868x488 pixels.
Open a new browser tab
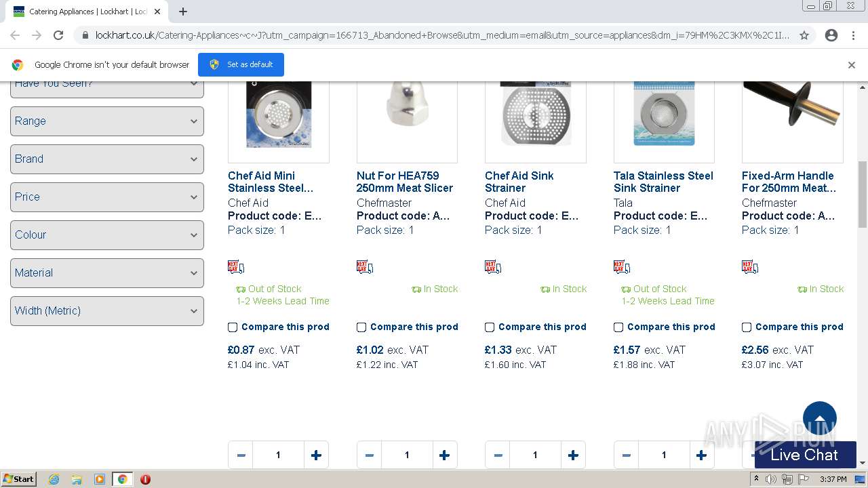tap(183, 12)
